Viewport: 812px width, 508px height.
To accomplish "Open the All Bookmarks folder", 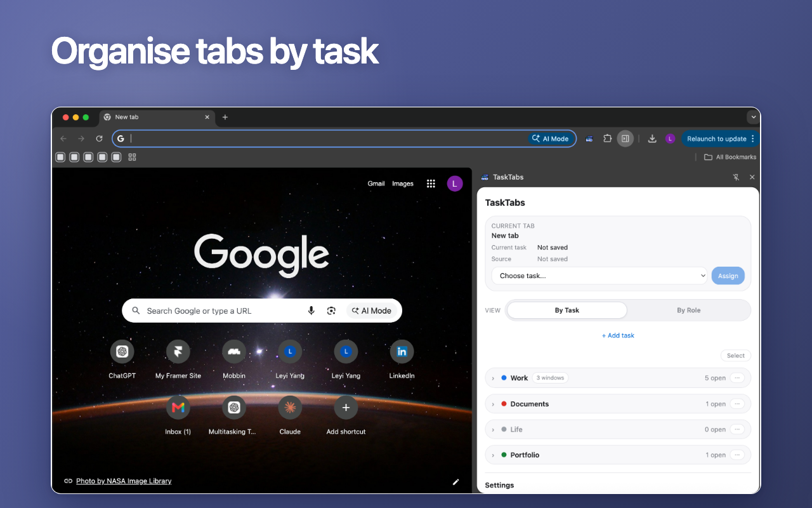I will (x=730, y=157).
